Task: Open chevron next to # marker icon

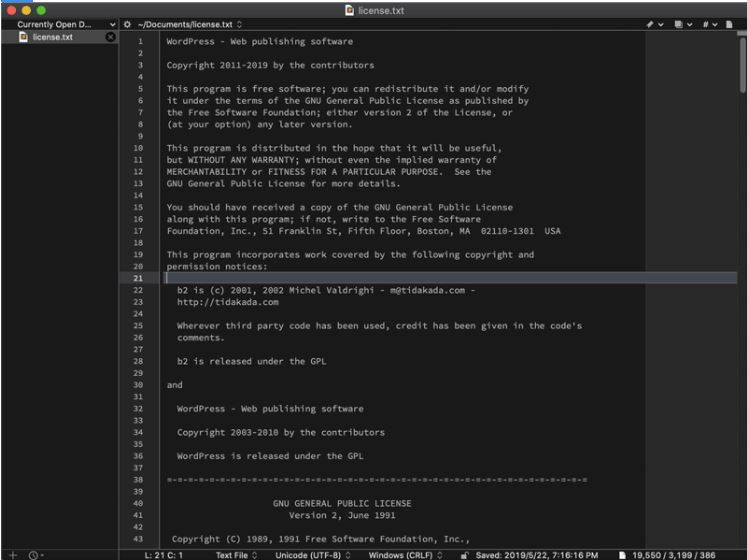Action: pos(715,24)
